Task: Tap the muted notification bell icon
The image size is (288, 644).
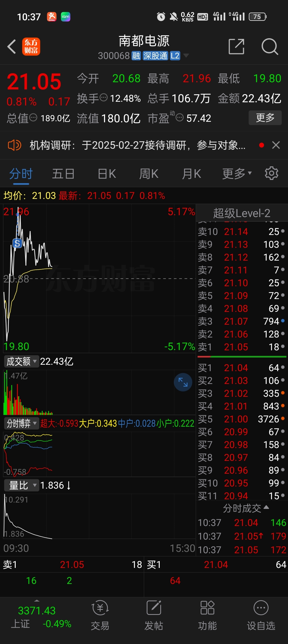Action: click(174, 17)
